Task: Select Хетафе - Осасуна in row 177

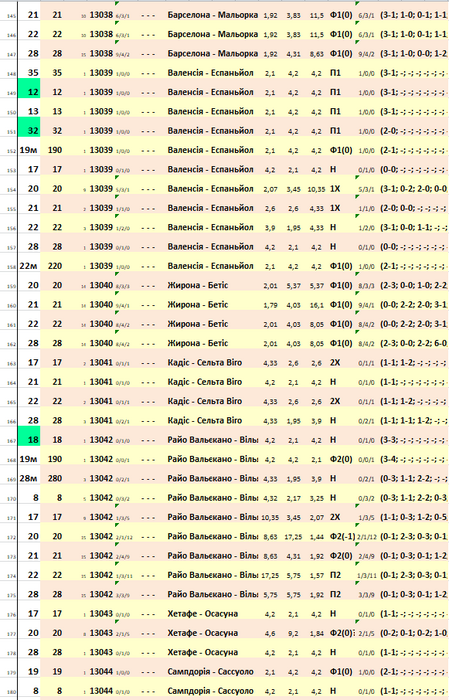Action: pyautogui.click(x=203, y=633)
